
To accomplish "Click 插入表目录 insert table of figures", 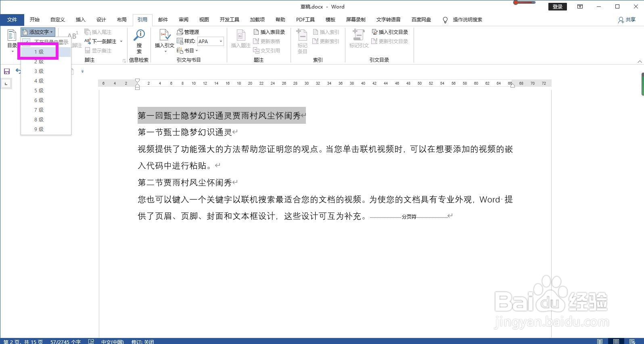I will [x=269, y=32].
